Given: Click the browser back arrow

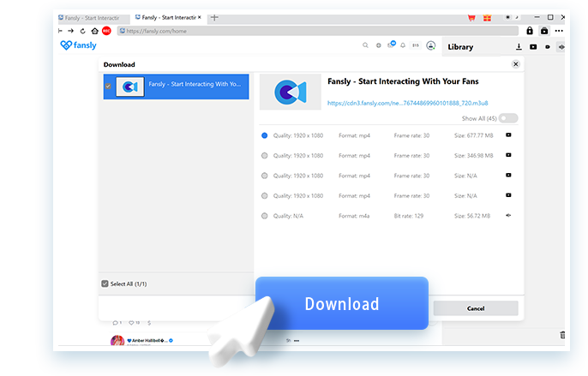Looking at the screenshot, I should tap(60, 31).
